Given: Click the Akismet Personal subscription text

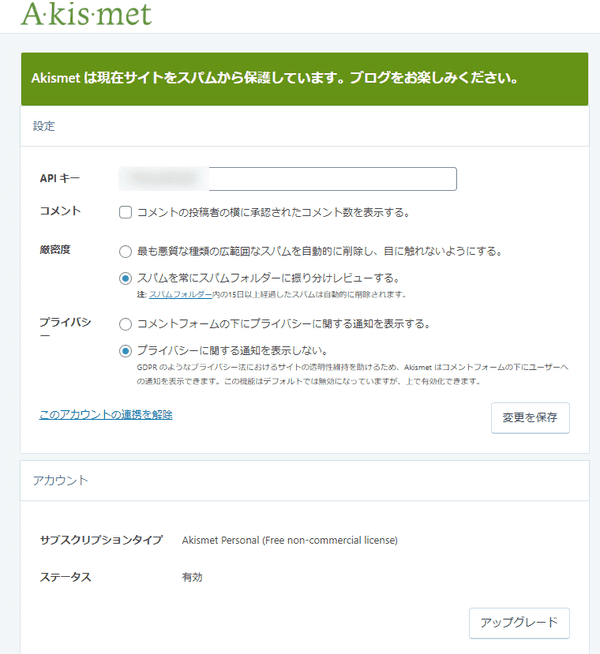Looking at the screenshot, I should [289, 540].
